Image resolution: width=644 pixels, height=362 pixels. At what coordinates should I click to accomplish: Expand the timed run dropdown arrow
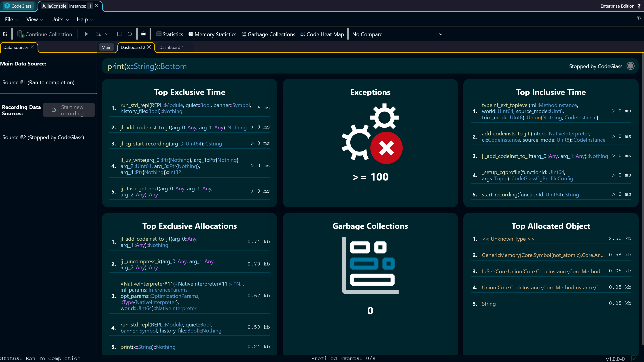[x=107, y=34]
